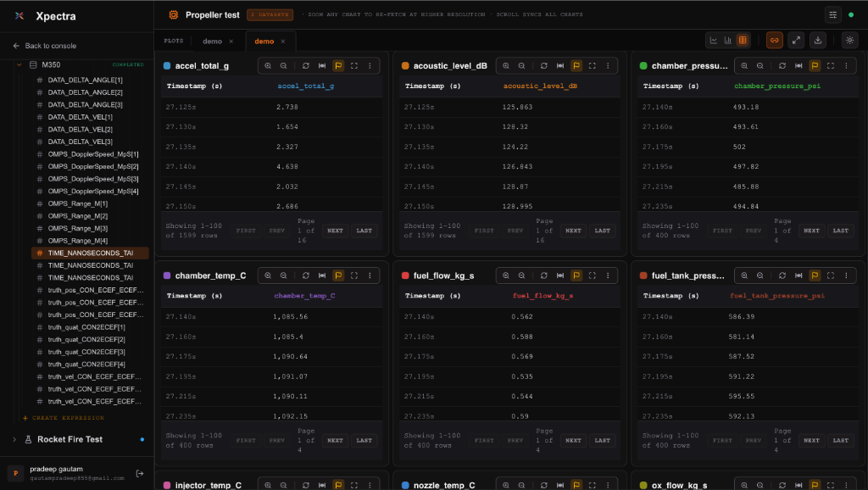Download the plot data
The height and width of the screenshot is (490, 868).
pos(818,41)
